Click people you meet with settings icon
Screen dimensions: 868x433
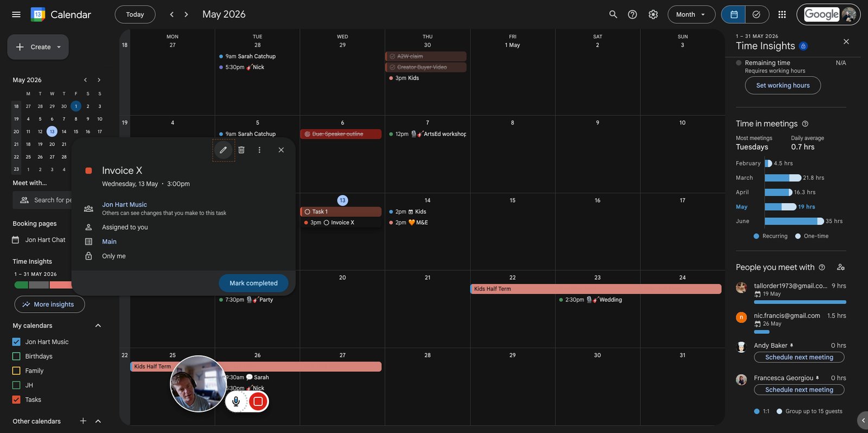[841, 267]
